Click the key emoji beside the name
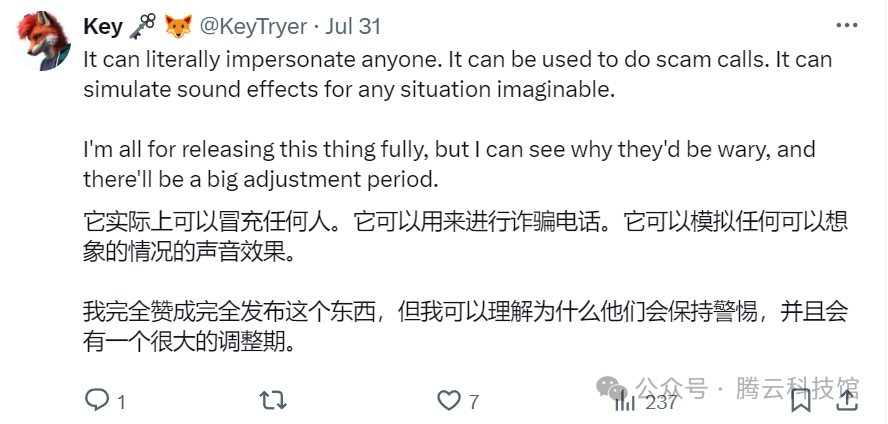Viewport: 888px width, 424px height. tap(145, 26)
